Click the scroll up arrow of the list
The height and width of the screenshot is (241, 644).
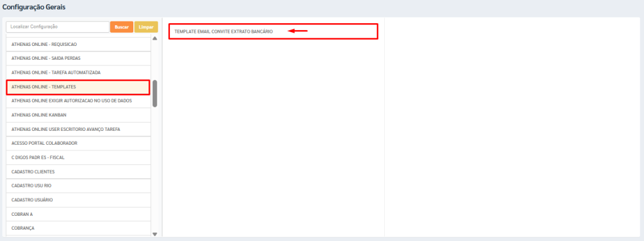(155, 38)
